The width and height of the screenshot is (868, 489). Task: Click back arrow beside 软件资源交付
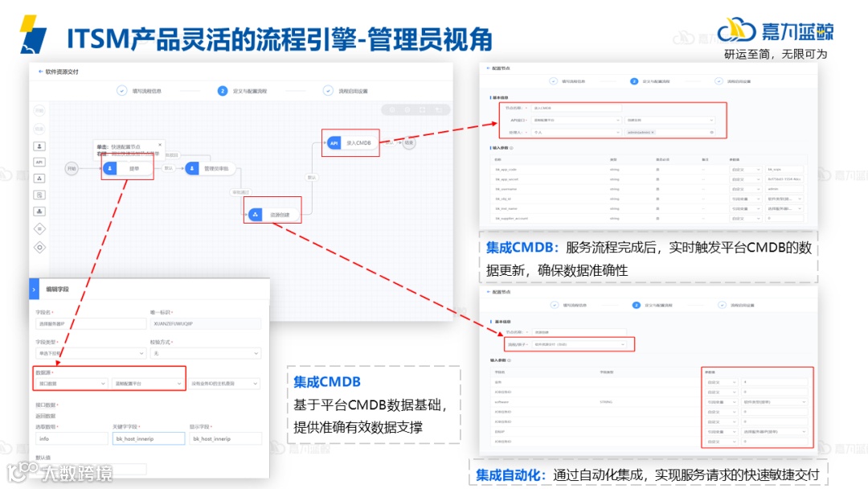pyautogui.click(x=40, y=72)
